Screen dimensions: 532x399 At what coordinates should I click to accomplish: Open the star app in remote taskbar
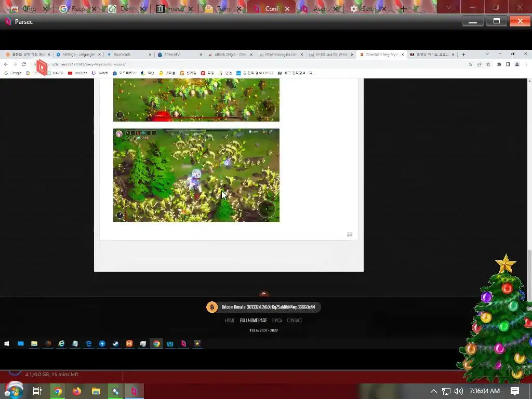pos(197,344)
